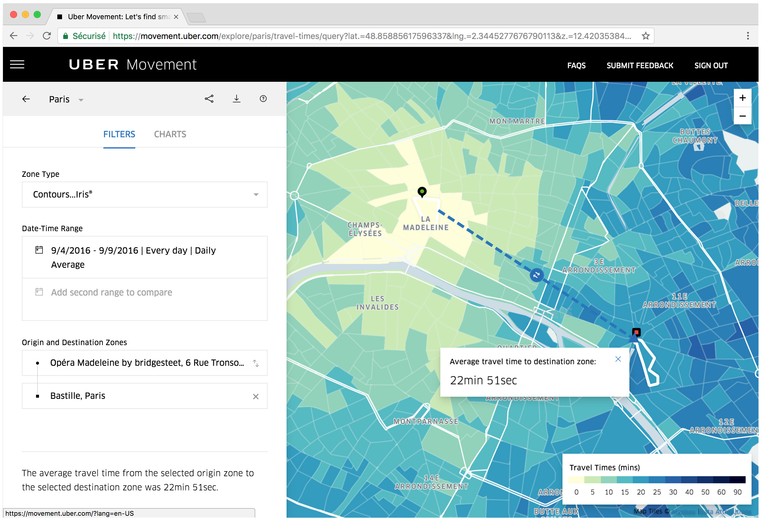Expand the Zone Type Contours...Iris dropdown
761x532 pixels.
tap(144, 195)
